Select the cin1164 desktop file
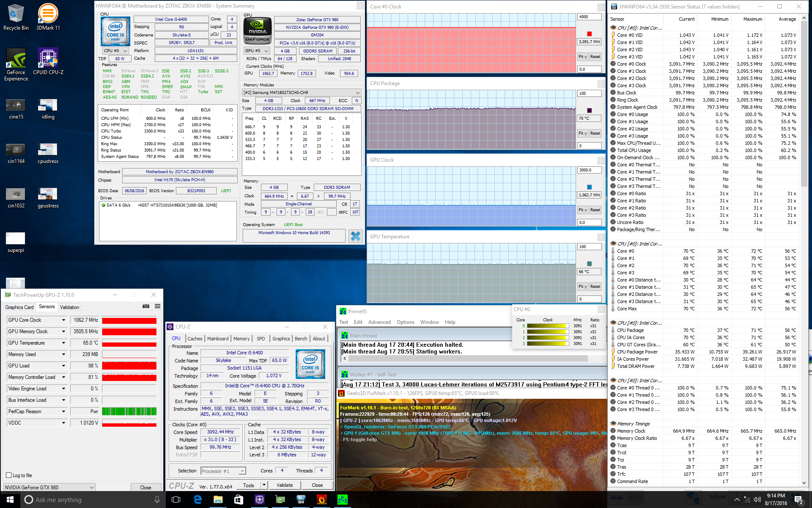This screenshot has height=508, width=812. (16, 154)
